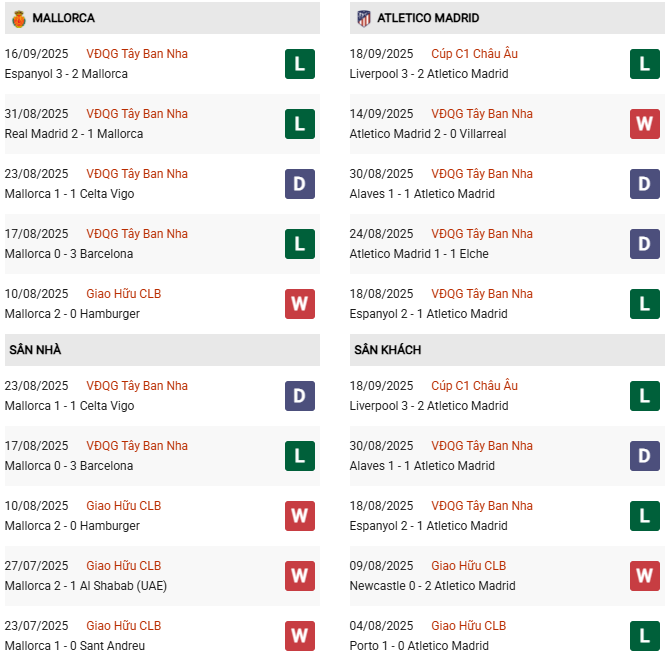Click the W badge for Mallorca 1 - 0 Sant Andreu
The image size is (666, 660).
click(300, 636)
